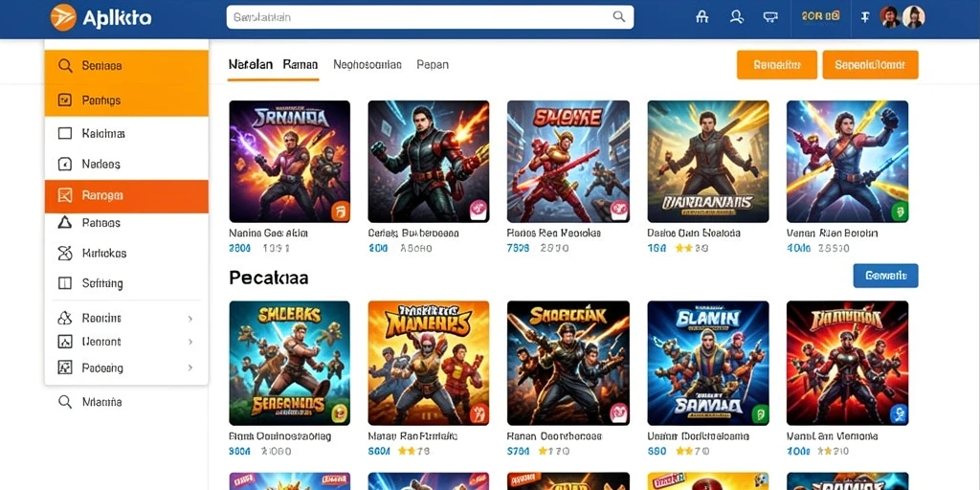Click Raman Deotrbenoae game title
The image size is (980, 490).
[x=554, y=436]
